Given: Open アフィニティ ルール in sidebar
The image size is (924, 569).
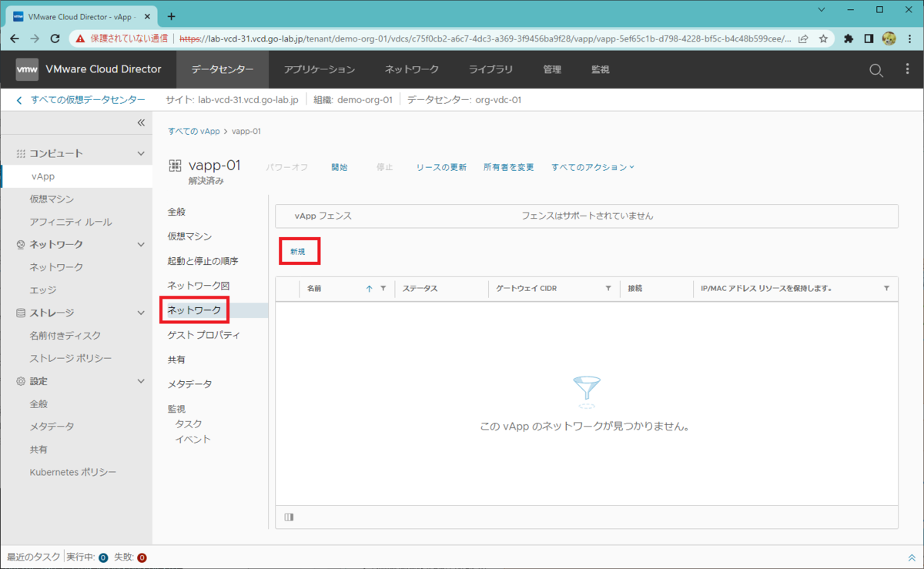Looking at the screenshot, I should pyautogui.click(x=71, y=222).
